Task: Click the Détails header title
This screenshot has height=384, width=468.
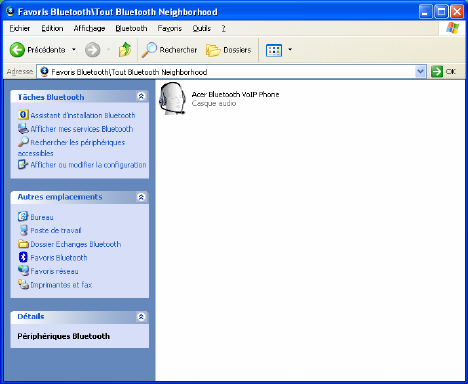Action: point(31,316)
